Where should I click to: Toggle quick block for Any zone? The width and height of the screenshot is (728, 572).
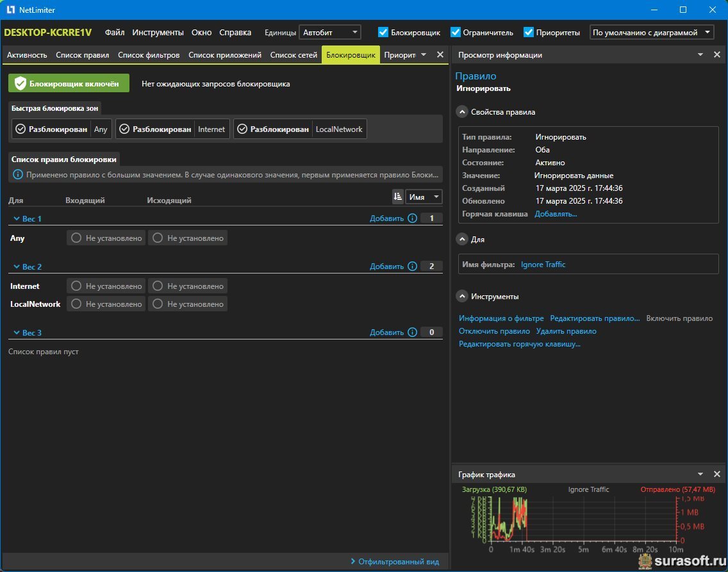(x=62, y=129)
